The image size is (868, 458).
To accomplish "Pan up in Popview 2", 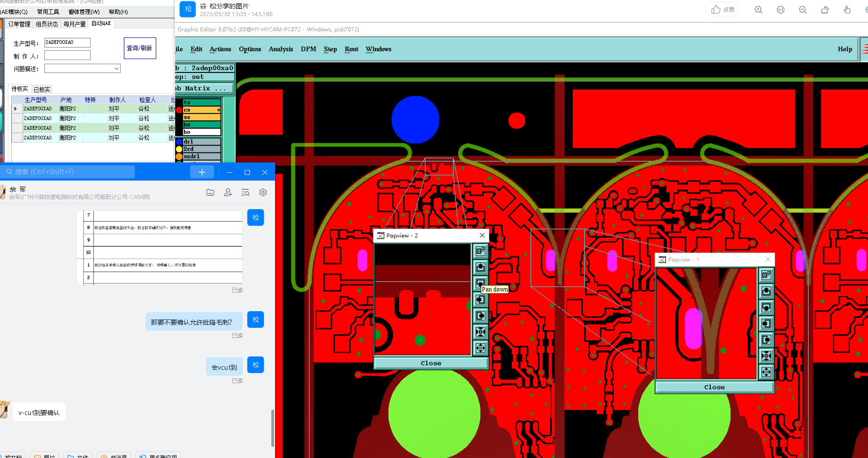I will (x=480, y=267).
